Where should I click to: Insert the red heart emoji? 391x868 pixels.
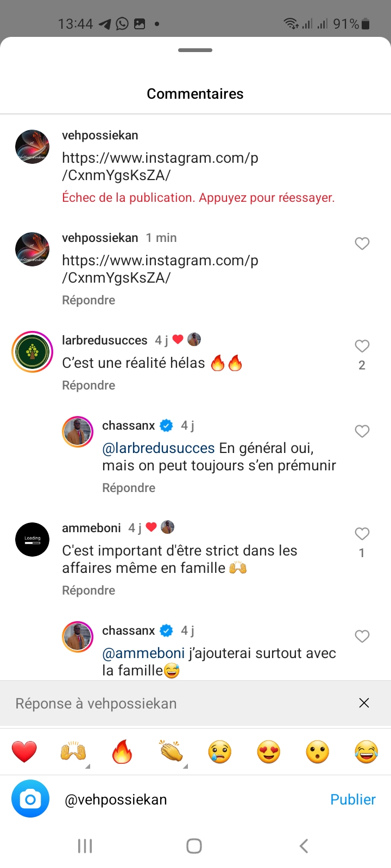click(x=24, y=752)
